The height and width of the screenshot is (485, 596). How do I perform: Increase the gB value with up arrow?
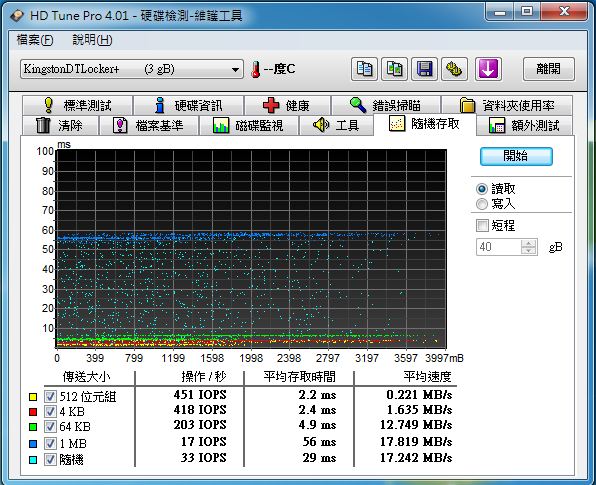tap(528, 243)
